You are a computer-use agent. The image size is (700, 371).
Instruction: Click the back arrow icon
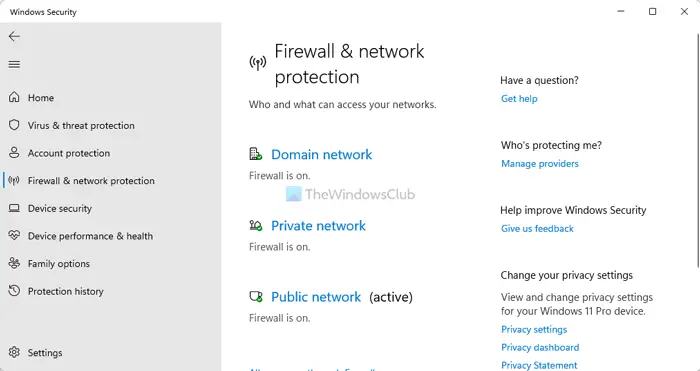[14, 36]
